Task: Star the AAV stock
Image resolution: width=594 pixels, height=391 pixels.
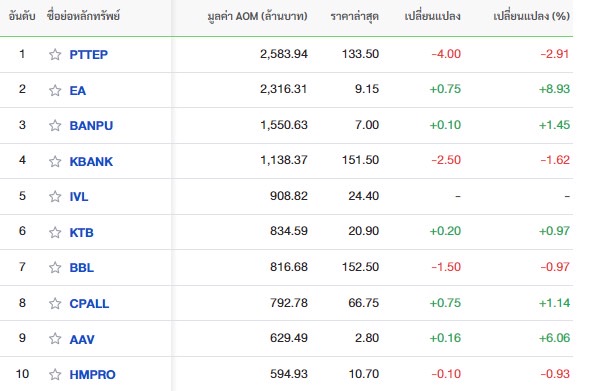Action: (x=55, y=339)
